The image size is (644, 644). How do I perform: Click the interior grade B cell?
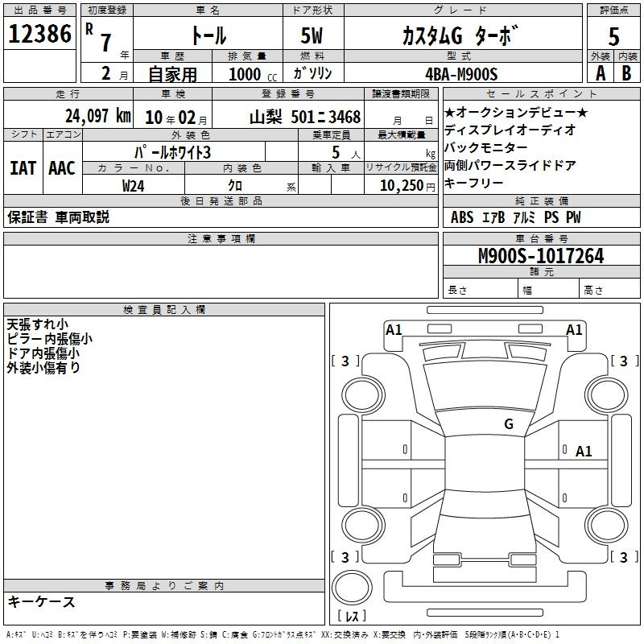tap(627, 72)
